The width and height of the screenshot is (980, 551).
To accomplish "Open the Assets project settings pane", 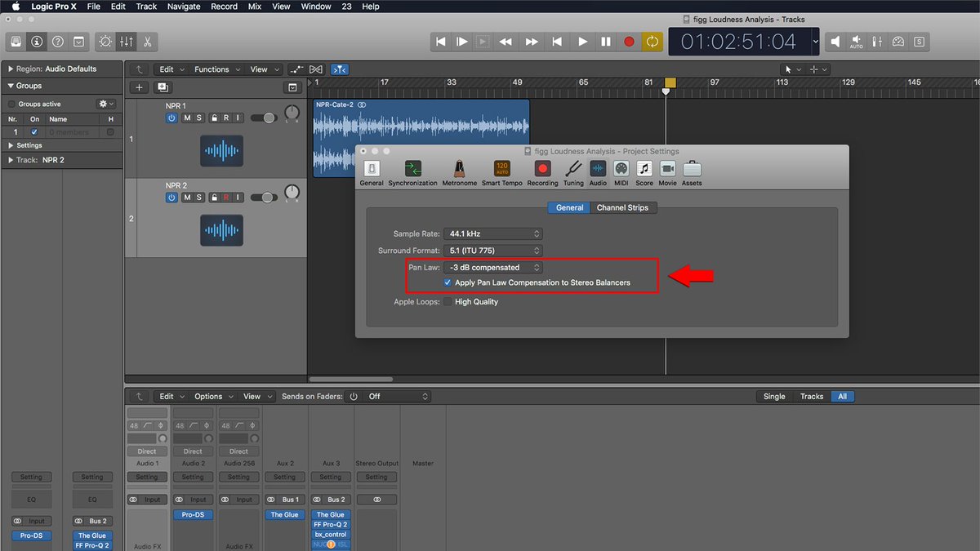I will pos(692,173).
